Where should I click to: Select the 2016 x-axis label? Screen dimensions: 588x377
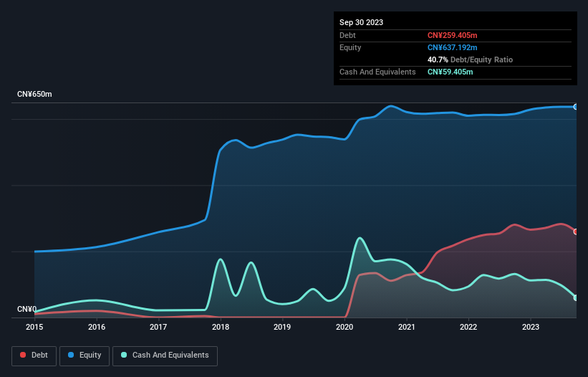pos(97,327)
